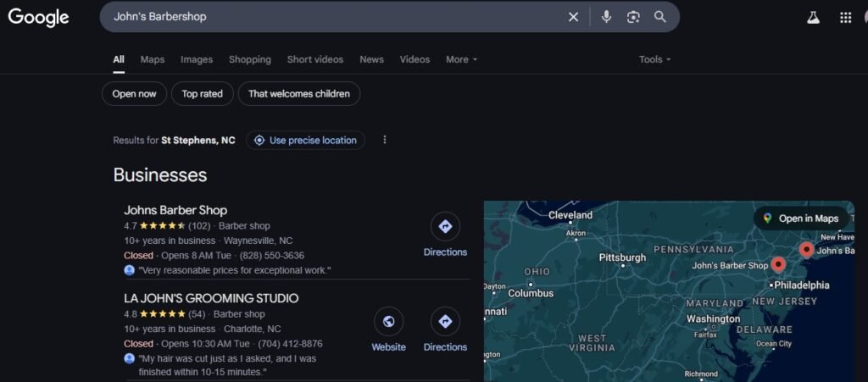Open the Johns Barber Shop listing title
Viewport: 868px width, 382px height.
[175, 210]
